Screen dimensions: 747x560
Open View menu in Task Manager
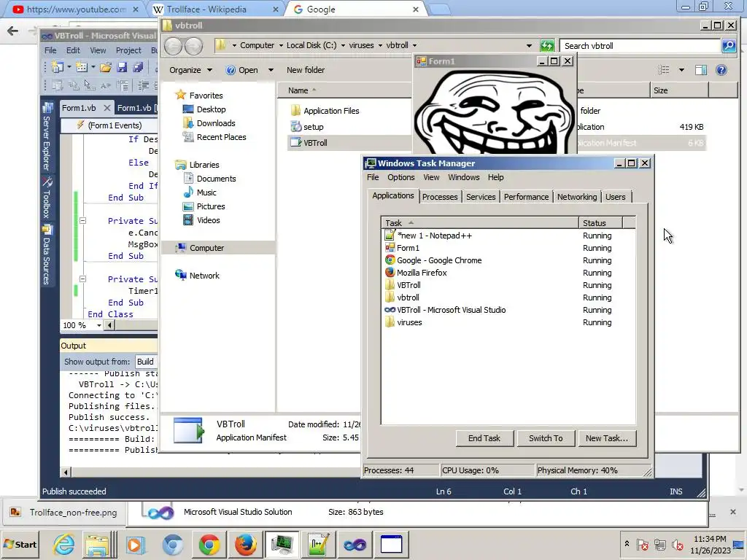(x=431, y=177)
